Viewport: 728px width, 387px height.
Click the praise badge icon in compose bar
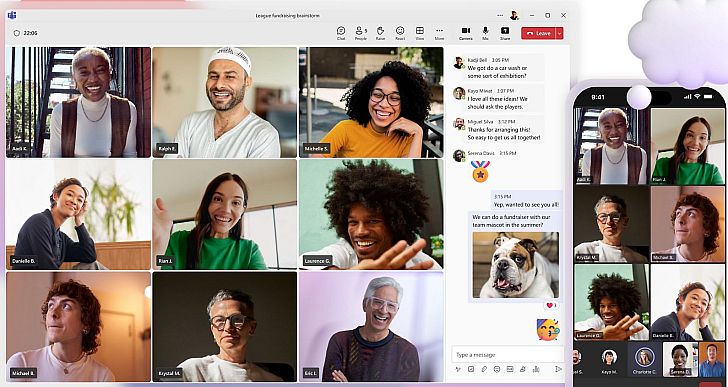pos(523,369)
